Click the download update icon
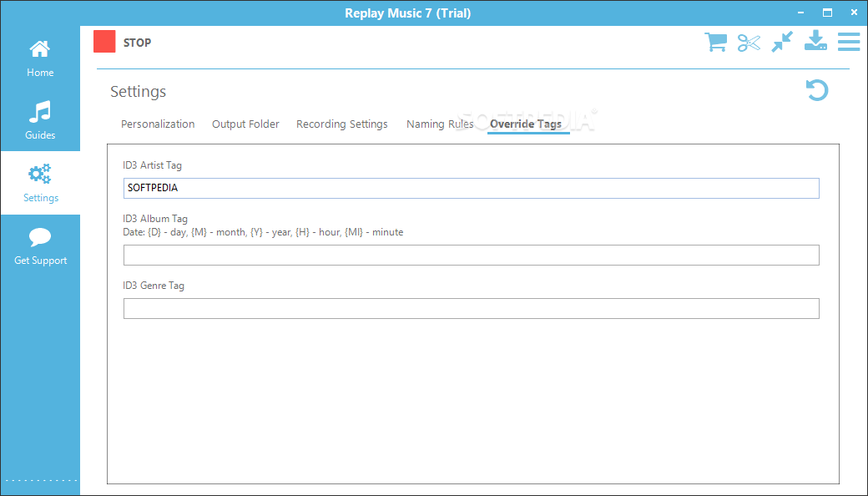Viewport: 868px width, 496px height. click(x=815, y=41)
